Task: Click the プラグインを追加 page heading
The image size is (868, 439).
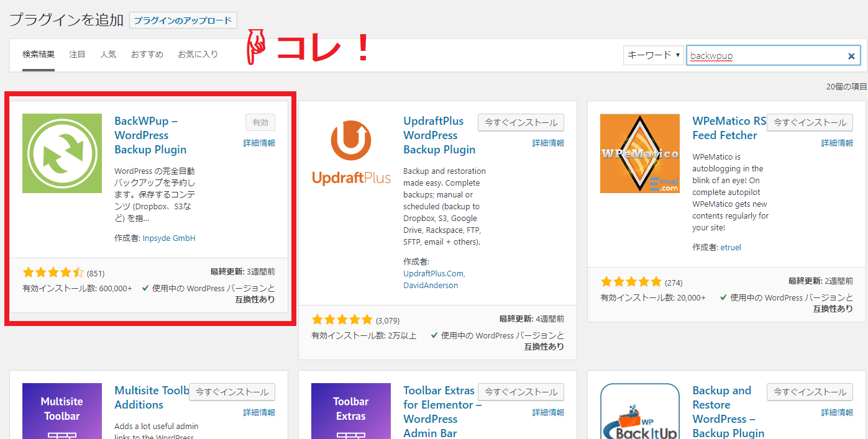Action: [x=66, y=20]
